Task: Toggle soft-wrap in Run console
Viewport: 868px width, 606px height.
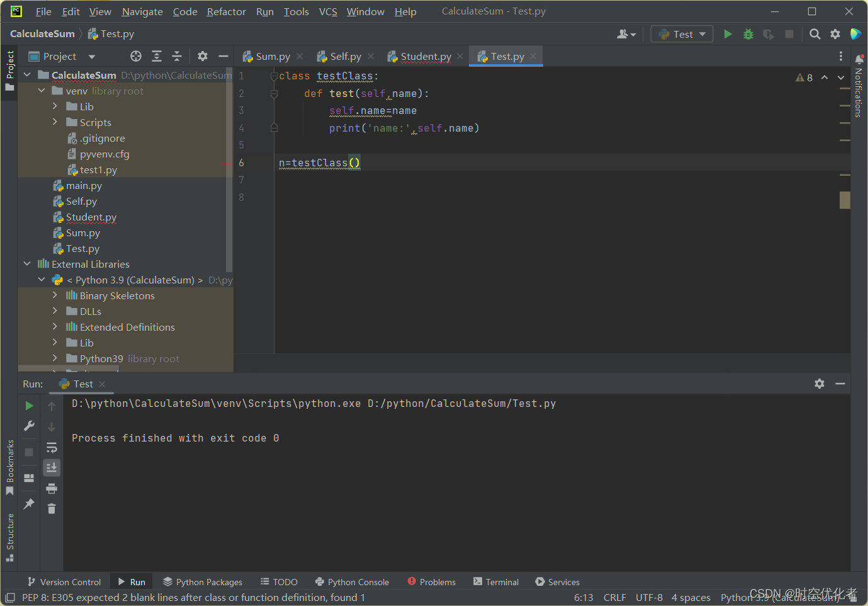Action: (x=52, y=448)
